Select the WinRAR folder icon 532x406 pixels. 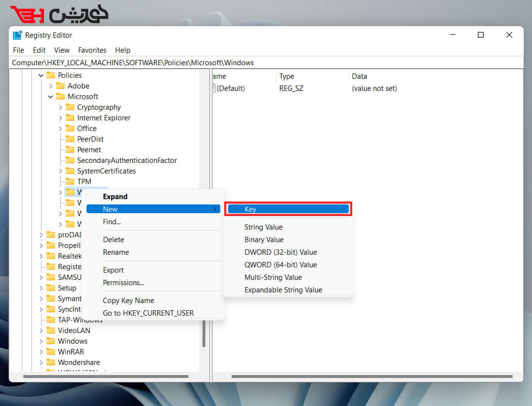pyautogui.click(x=50, y=352)
